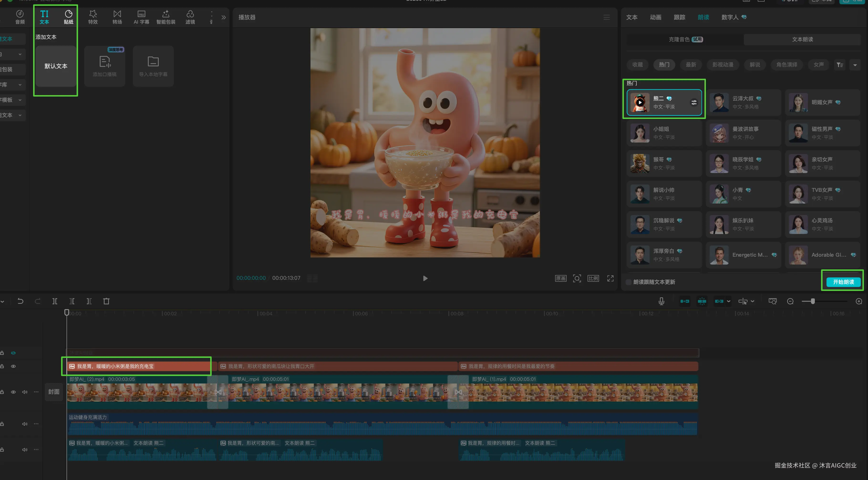Mute the 运动健身充满活力 audio track
868x480 pixels.
click(x=25, y=424)
